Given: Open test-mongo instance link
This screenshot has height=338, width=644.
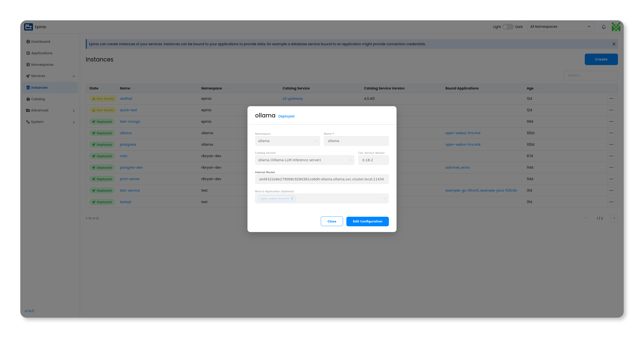Looking at the screenshot, I should [x=130, y=122].
